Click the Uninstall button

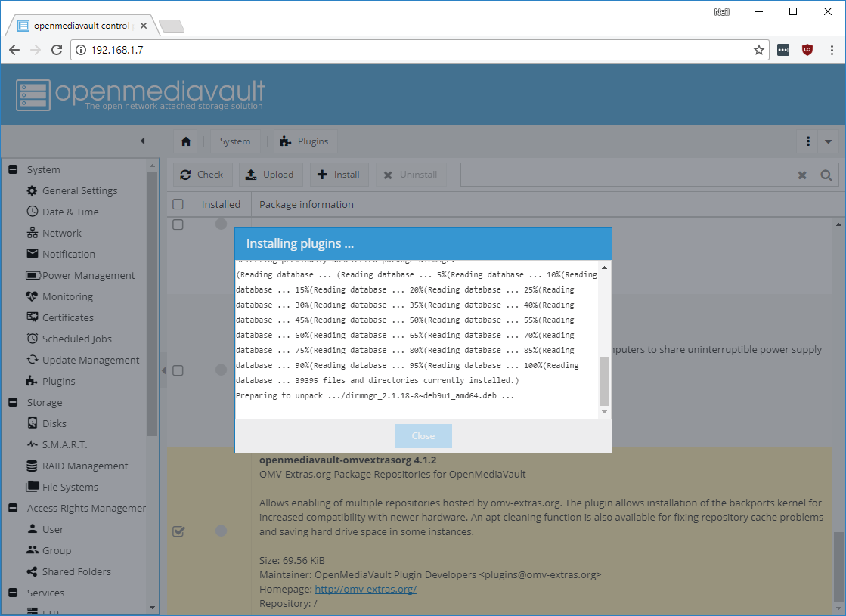(411, 175)
